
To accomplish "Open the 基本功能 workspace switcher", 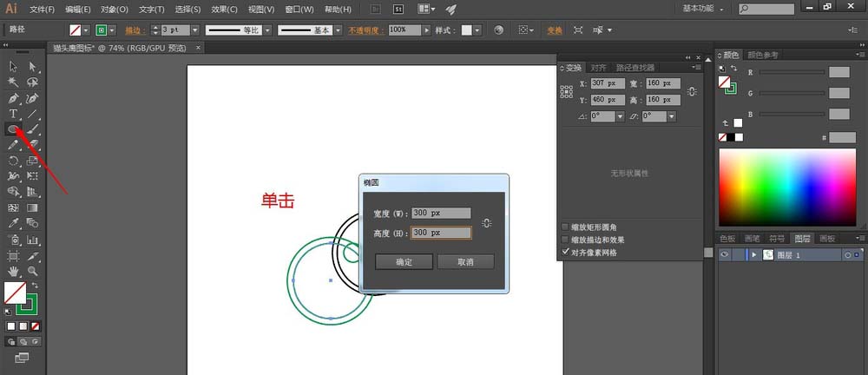I will point(703,9).
